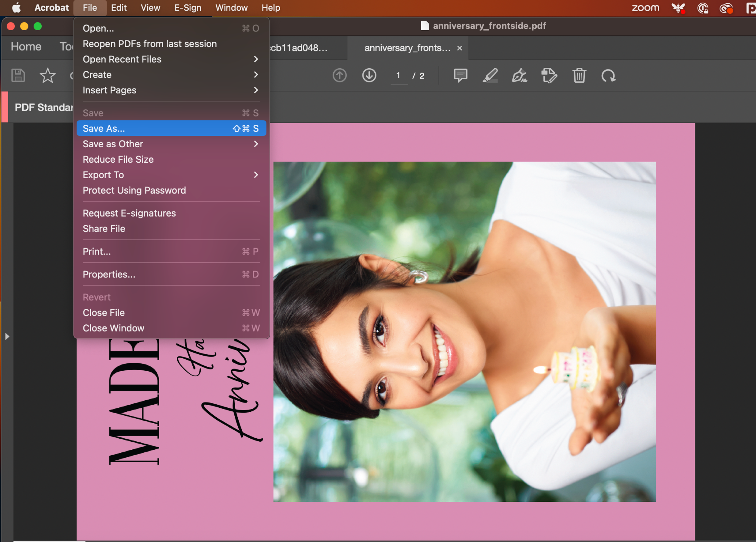Go to previous page with up arrow
The width and height of the screenshot is (756, 542).
339,75
